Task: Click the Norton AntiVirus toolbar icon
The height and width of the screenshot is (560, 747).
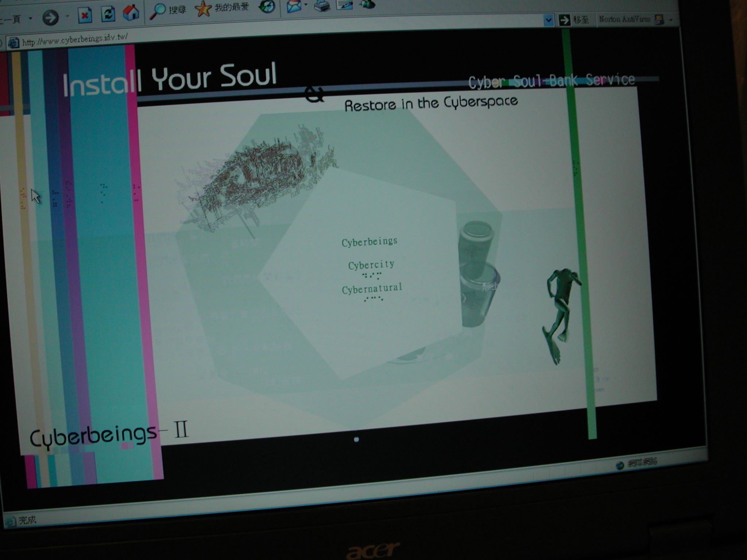Action: click(x=659, y=19)
